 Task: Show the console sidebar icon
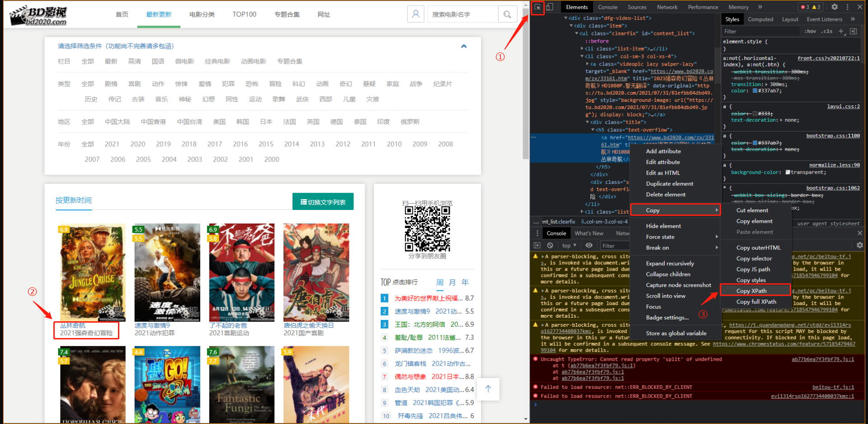pos(537,245)
